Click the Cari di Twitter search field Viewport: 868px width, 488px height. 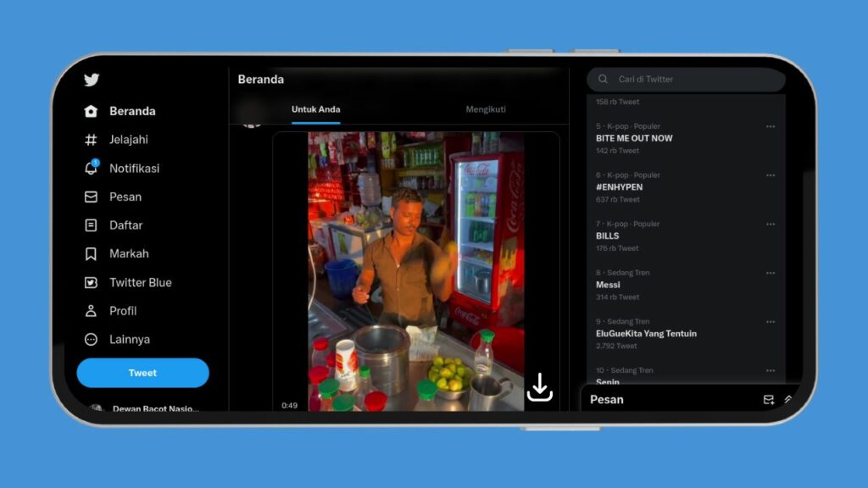[x=670, y=79]
